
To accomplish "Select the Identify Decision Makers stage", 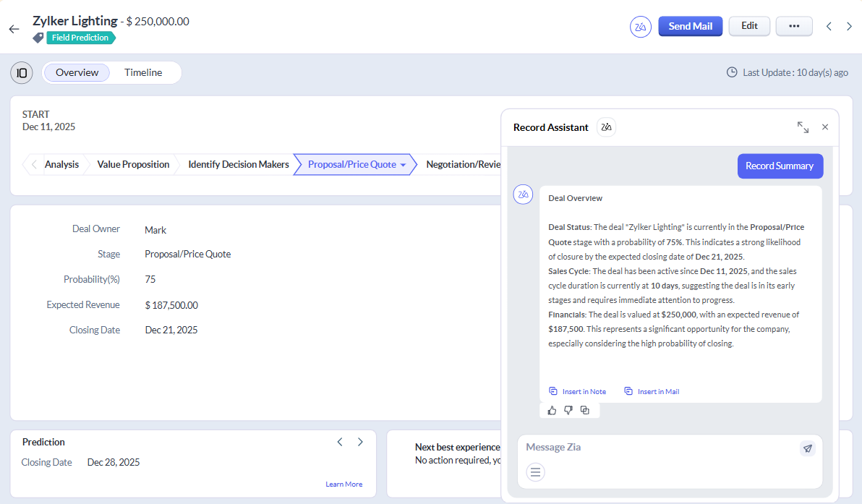I will pyautogui.click(x=239, y=164).
